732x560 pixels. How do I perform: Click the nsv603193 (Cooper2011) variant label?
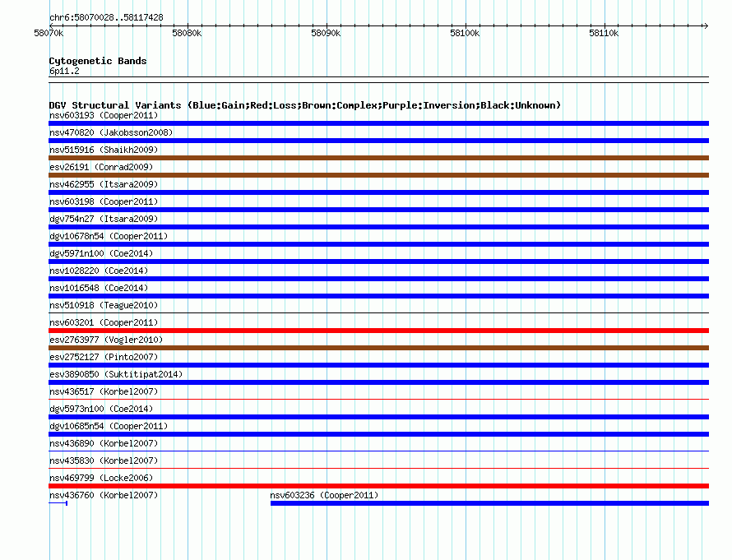click(x=104, y=115)
